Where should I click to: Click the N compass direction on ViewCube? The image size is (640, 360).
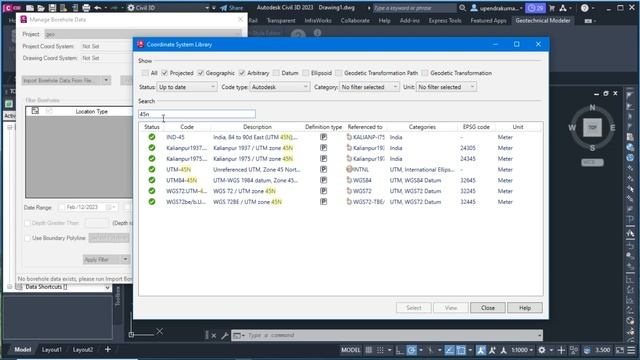point(592,107)
